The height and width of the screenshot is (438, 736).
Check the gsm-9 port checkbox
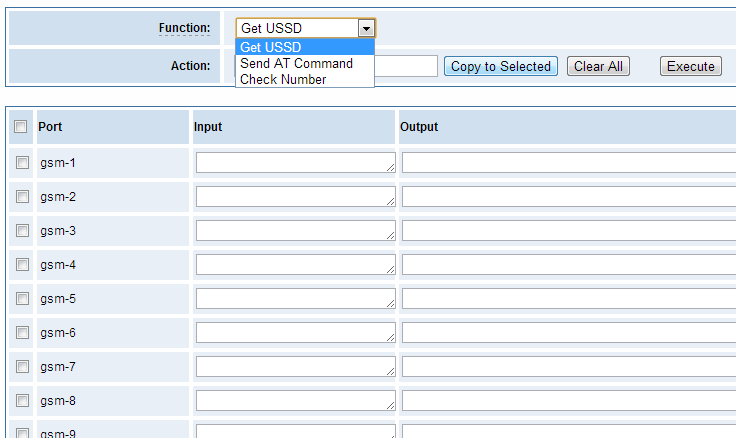click(x=22, y=433)
